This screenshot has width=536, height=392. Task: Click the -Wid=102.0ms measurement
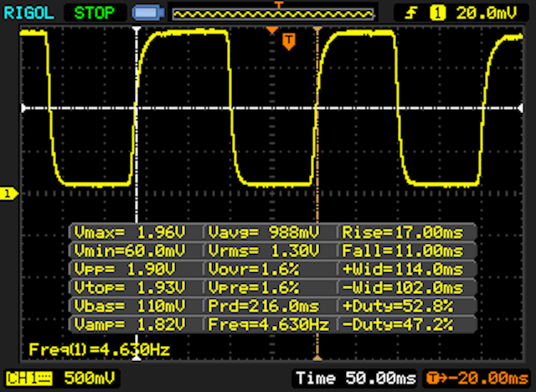[403, 288]
